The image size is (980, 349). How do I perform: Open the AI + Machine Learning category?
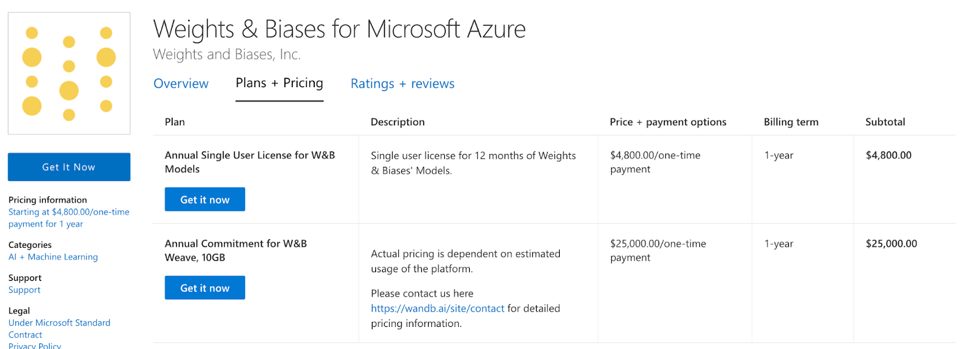(x=53, y=257)
